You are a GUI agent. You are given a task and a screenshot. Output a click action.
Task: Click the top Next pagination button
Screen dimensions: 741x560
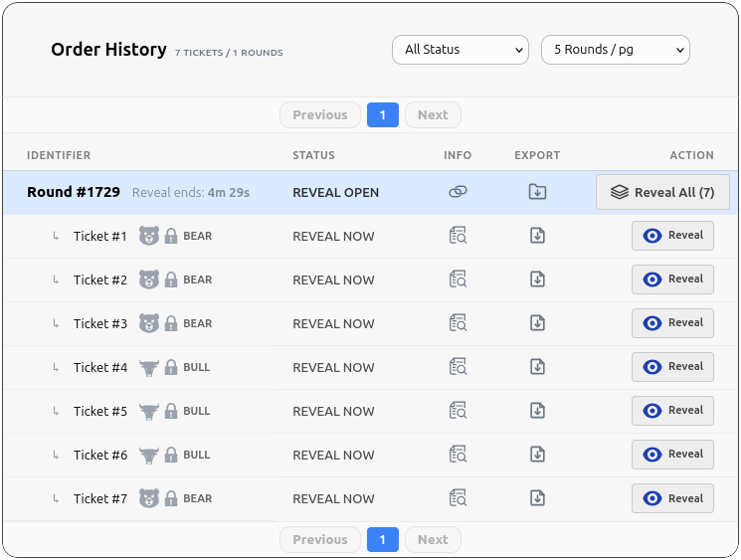(433, 115)
